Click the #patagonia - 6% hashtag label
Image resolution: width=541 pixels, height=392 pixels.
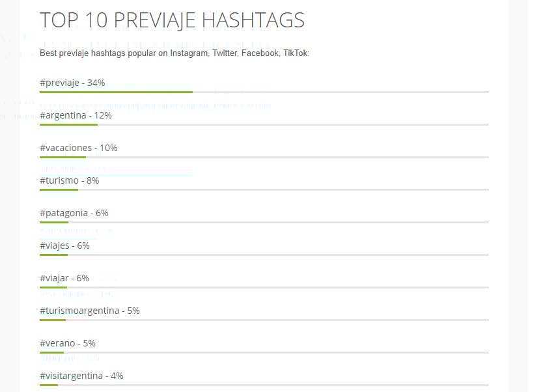pyautogui.click(x=74, y=213)
